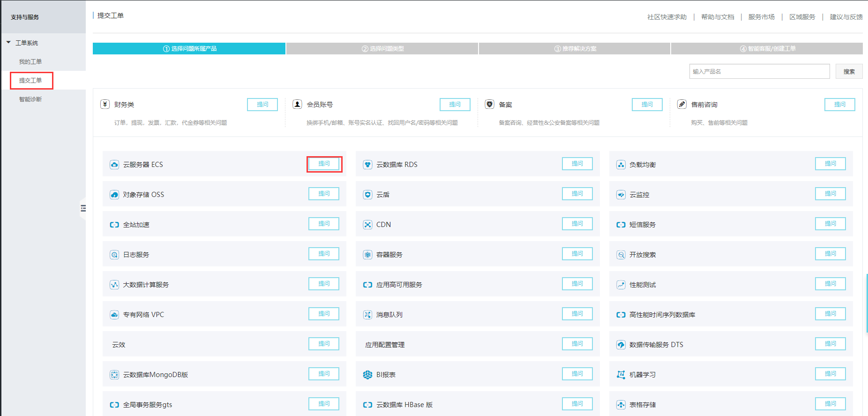Click the 容器服务 product icon

pos(368,255)
